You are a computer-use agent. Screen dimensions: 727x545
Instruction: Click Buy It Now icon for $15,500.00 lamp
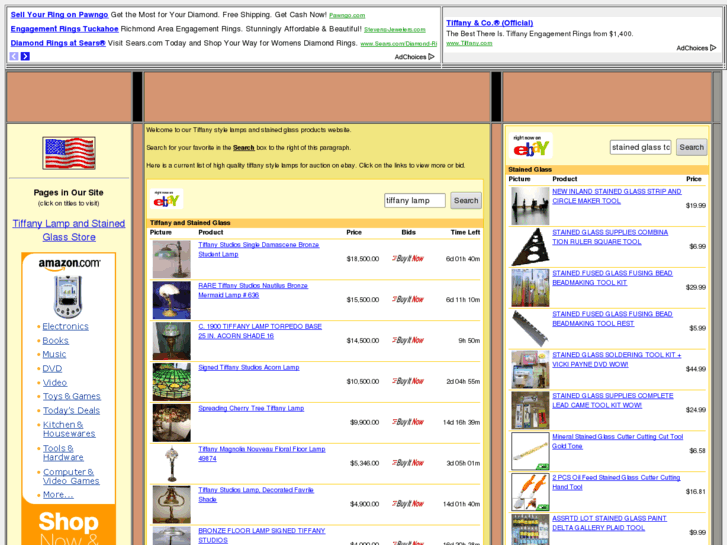(x=408, y=299)
